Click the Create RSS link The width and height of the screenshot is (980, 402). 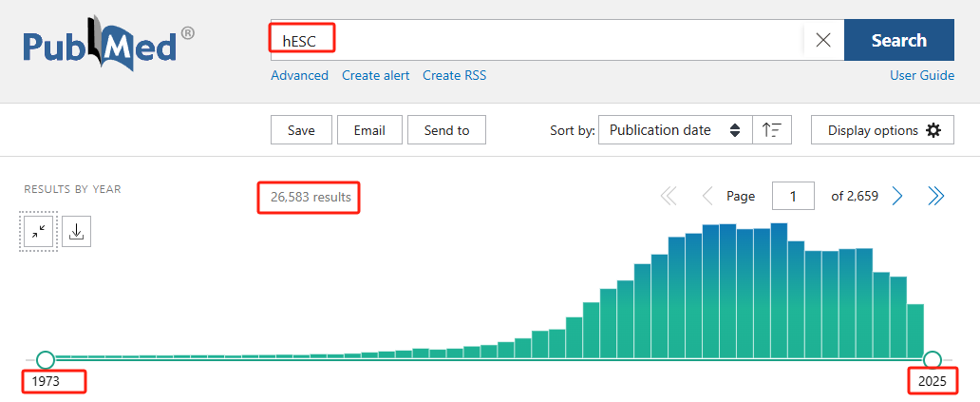(x=454, y=76)
